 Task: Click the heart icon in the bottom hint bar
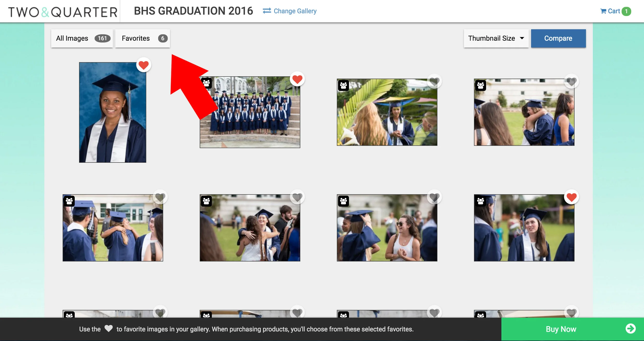coord(108,328)
